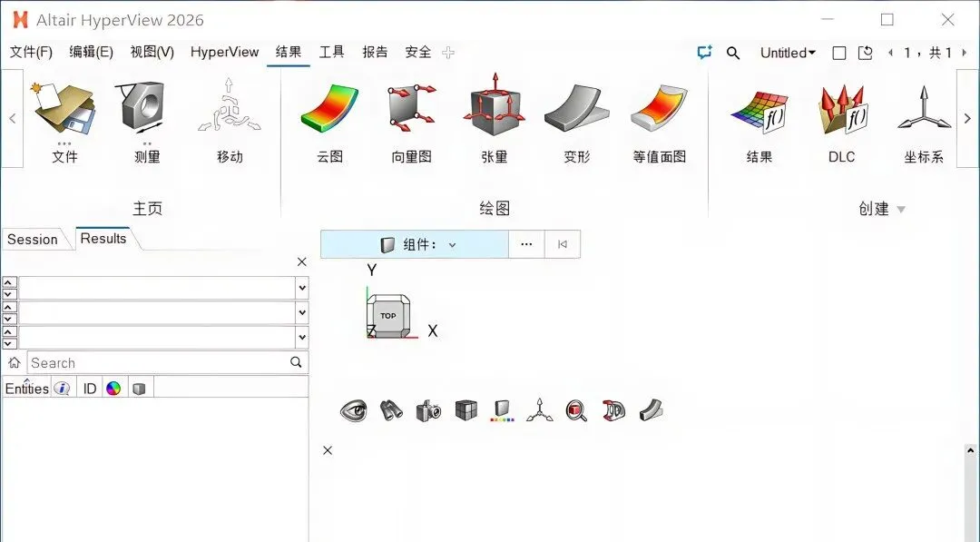This screenshot has width=980, height=542.
Task: Click the reset selection button beside ellipsis
Action: coord(562,244)
